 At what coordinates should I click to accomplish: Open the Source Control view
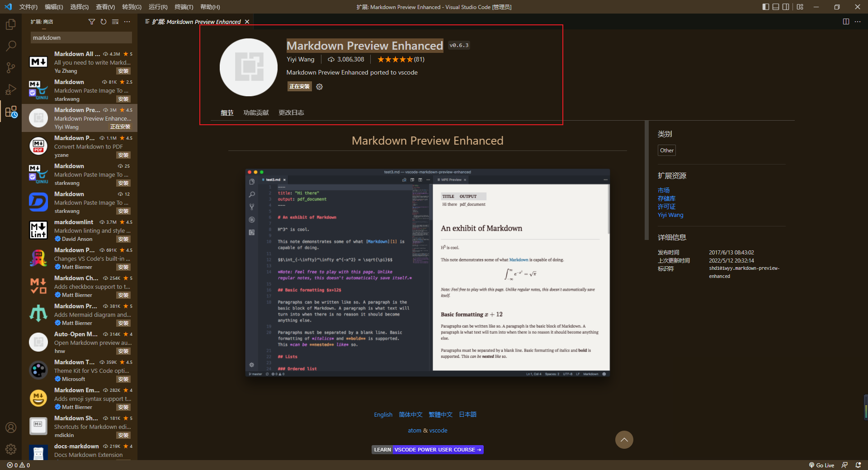point(11,68)
